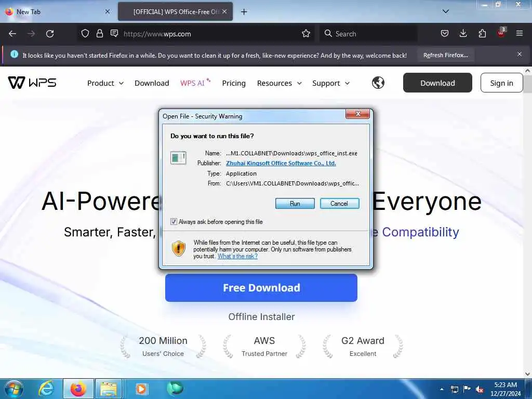The image size is (532, 399).
Task: Select the AWS Trusted Partner badge
Action: [x=264, y=347]
